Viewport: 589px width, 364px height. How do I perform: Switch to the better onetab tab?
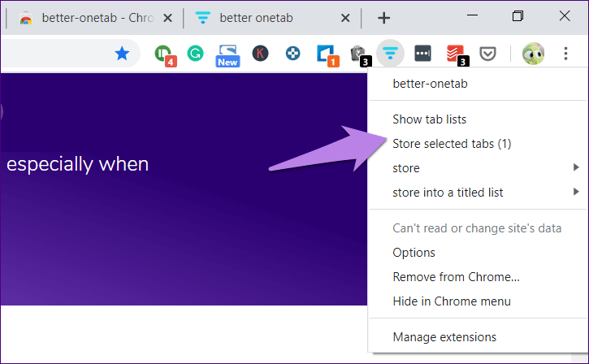tap(272, 18)
